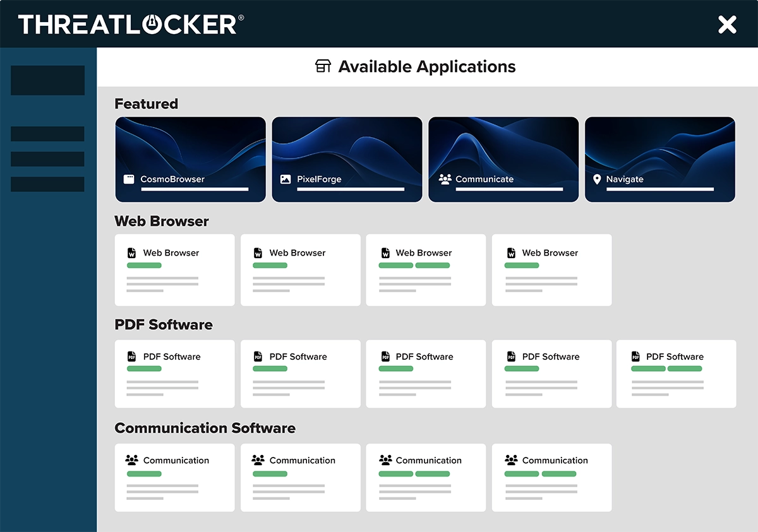Image resolution: width=758 pixels, height=532 pixels.
Task: Click the document icon on the two-tag Web Browser card
Action: click(385, 253)
